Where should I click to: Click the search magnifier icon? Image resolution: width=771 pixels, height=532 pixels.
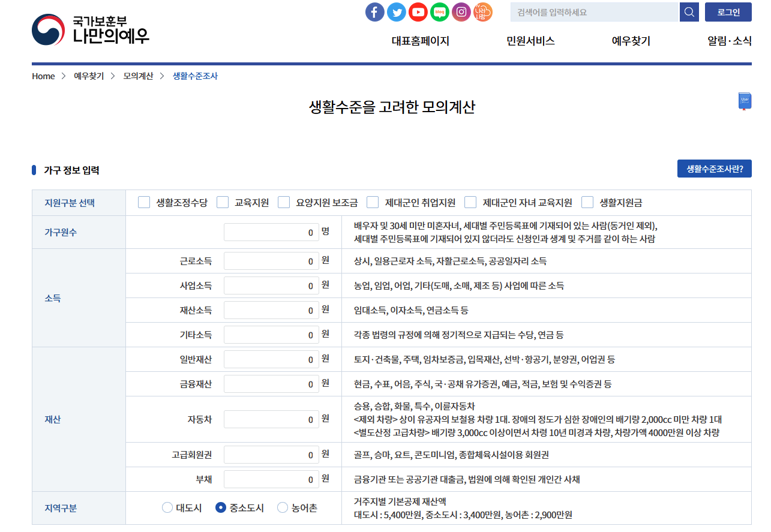(688, 11)
